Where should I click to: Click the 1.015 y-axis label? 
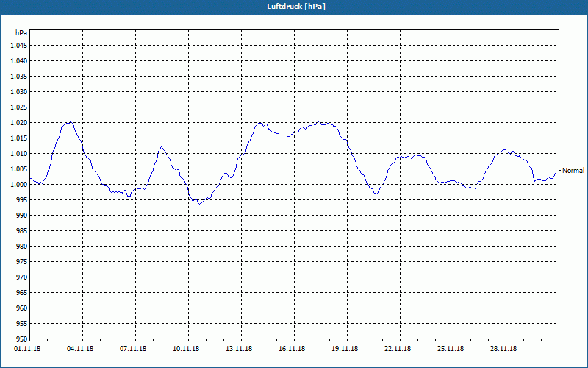click(x=19, y=138)
